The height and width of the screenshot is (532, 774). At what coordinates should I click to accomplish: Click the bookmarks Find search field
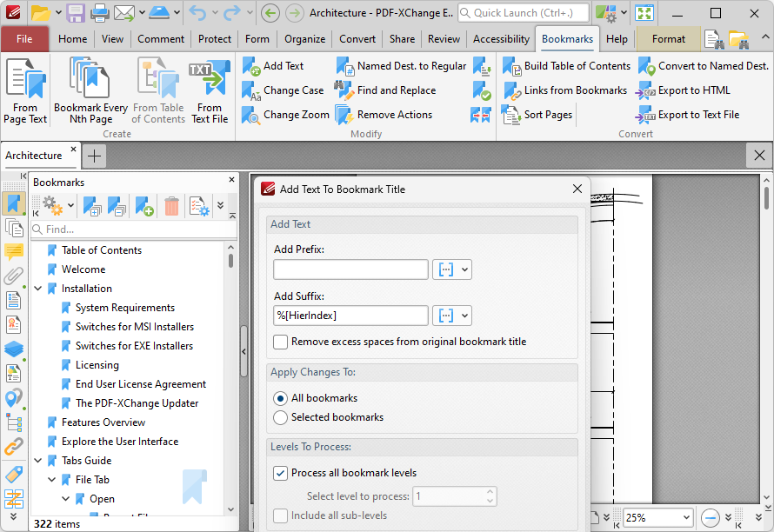point(134,229)
